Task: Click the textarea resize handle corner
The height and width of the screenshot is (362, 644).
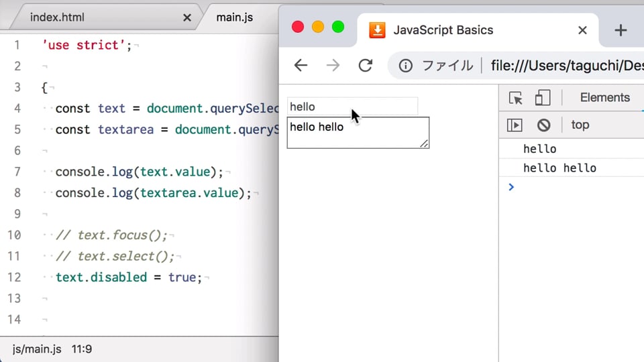Action: pyautogui.click(x=424, y=143)
